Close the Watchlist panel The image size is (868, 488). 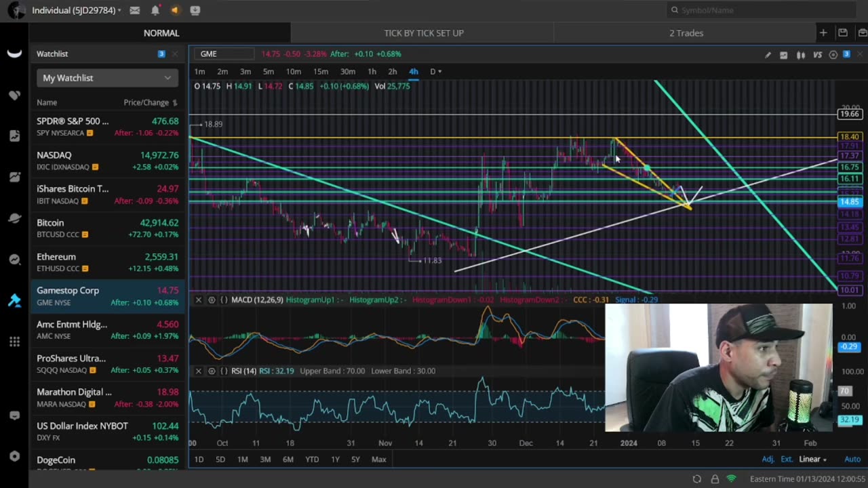click(175, 54)
